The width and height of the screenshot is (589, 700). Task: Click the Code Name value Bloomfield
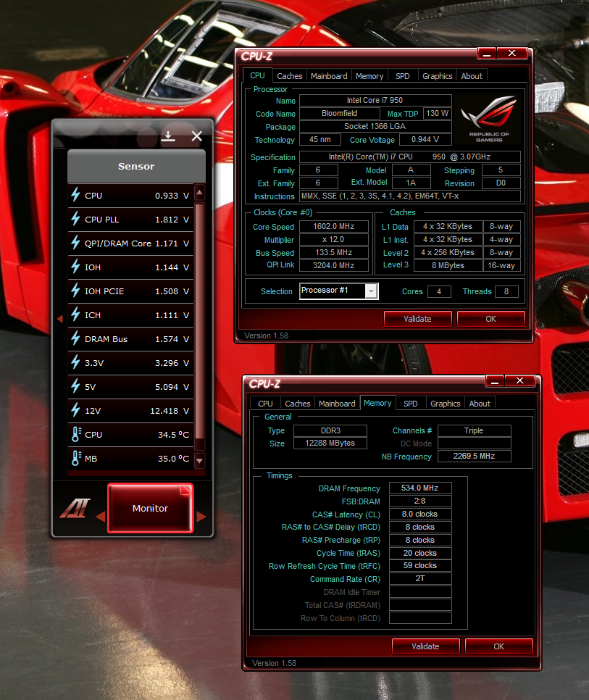tap(339, 113)
